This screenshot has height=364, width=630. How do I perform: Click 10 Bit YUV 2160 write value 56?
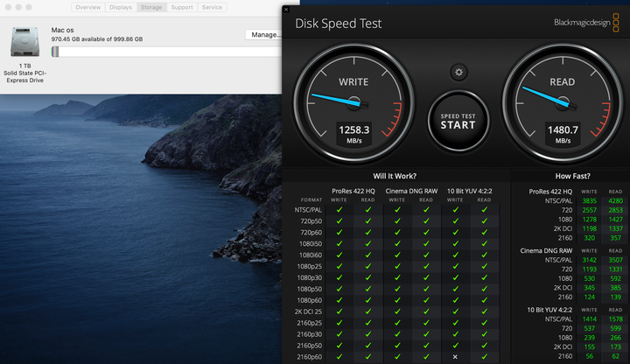coord(590,356)
